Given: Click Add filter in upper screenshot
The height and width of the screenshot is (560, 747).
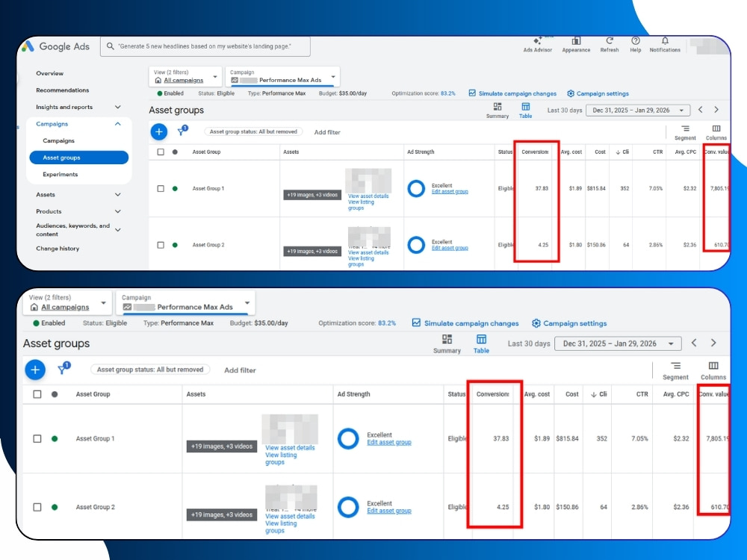Looking at the screenshot, I should 327,132.
